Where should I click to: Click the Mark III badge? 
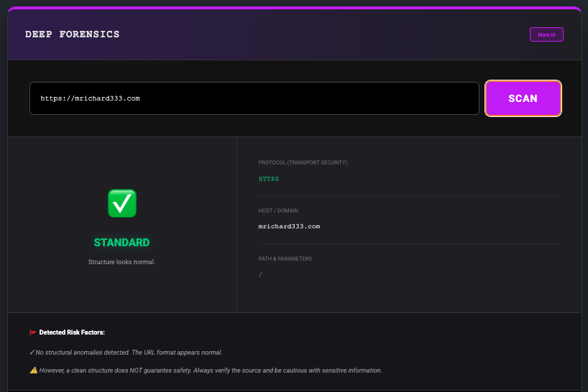click(546, 34)
